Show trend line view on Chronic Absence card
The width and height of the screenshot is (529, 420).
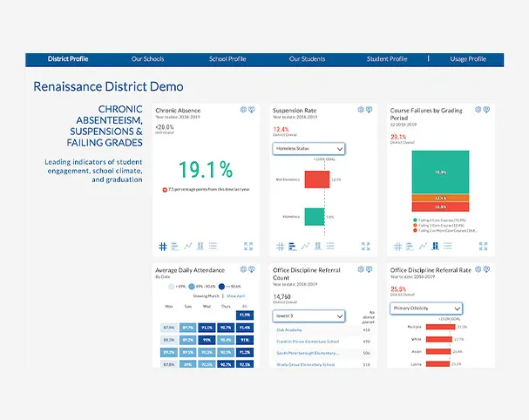tap(188, 246)
